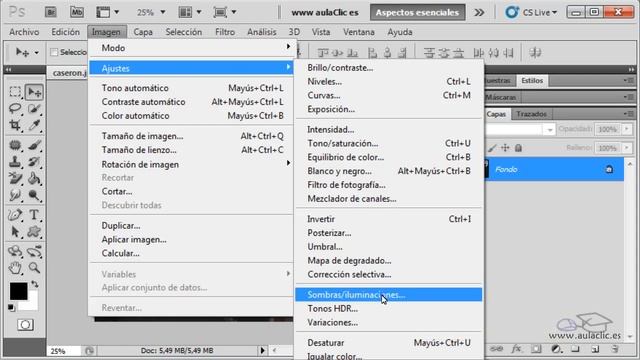Create new adjustment layer icon
This screenshot has height=360, width=640.
556,349
